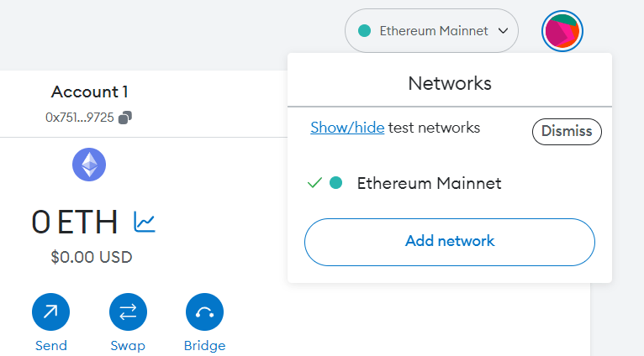Open the portfolio chart icon beside 0 ETH

pyautogui.click(x=145, y=222)
